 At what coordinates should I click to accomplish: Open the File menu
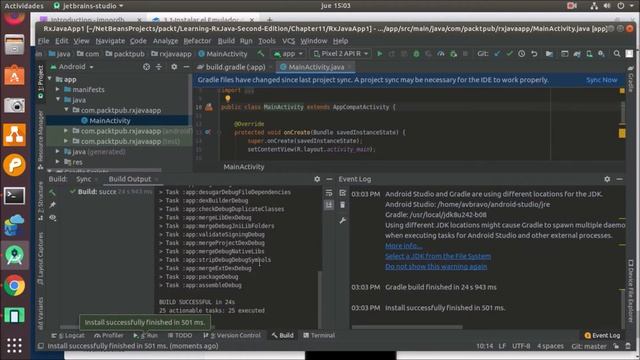(43, 41)
